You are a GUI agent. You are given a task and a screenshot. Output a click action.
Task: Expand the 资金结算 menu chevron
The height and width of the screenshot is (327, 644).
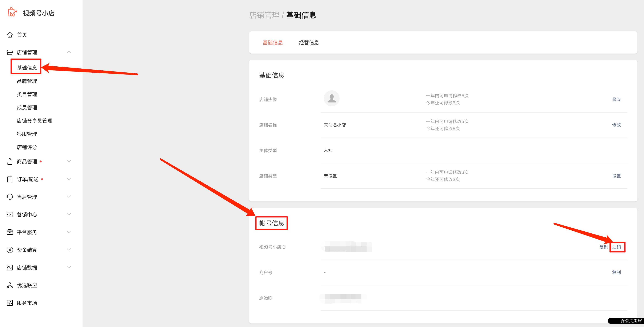pyautogui.click(x=69, y=250)
